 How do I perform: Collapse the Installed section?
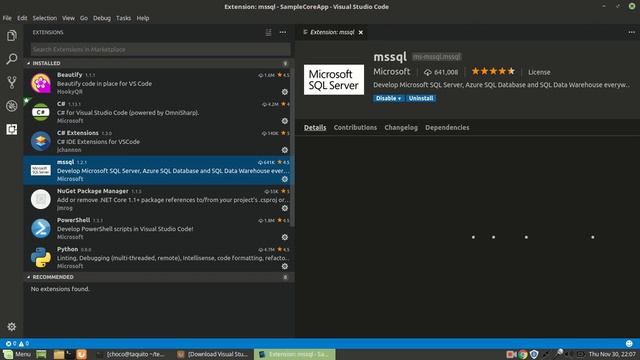pos(46,63)
